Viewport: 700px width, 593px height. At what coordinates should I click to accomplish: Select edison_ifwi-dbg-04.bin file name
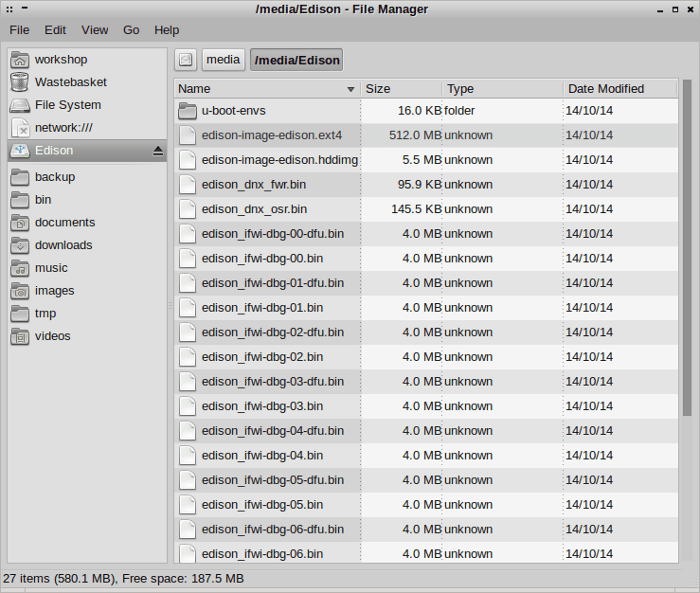tap(262, 455)
